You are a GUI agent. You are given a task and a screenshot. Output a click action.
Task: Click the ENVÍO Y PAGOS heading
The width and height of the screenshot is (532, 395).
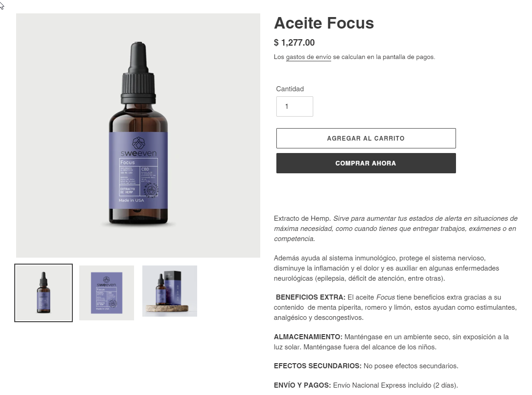(x=302, y=385)
